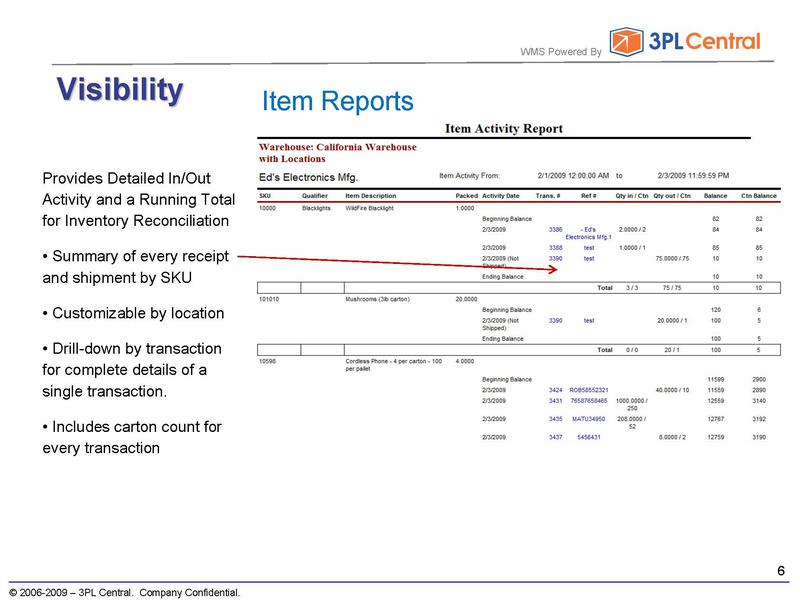The width and height of the screenshot is (800, 600).
Task: Click the 'SKU' column header
Action: [x=265, y=196]
